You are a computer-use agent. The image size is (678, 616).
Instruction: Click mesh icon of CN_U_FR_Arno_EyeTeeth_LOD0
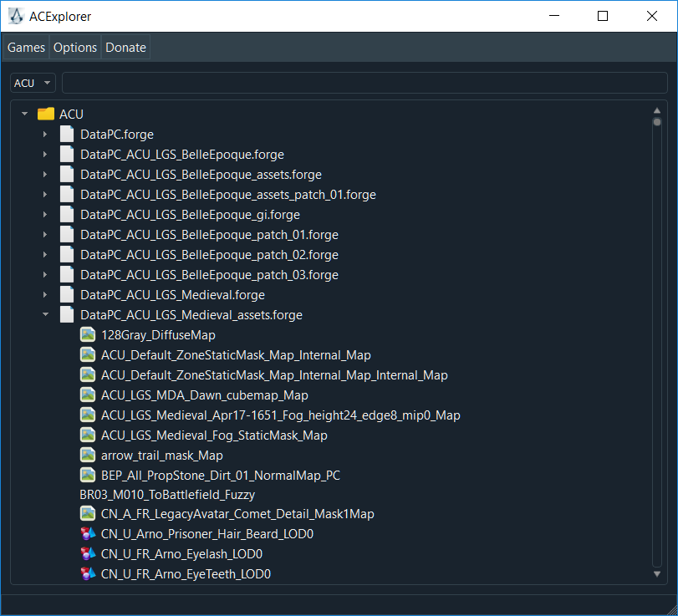[x=88, y=573]
